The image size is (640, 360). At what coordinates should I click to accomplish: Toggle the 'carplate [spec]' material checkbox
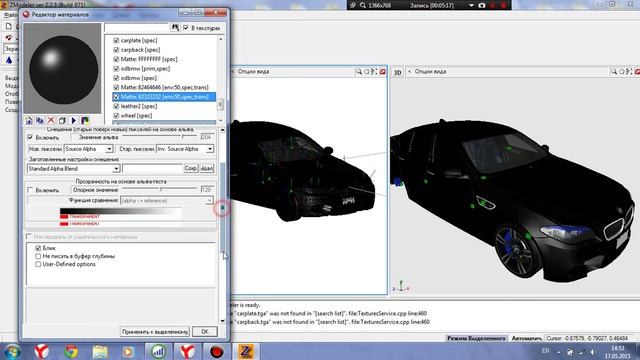pyautogui.click(x=116, y=40)
